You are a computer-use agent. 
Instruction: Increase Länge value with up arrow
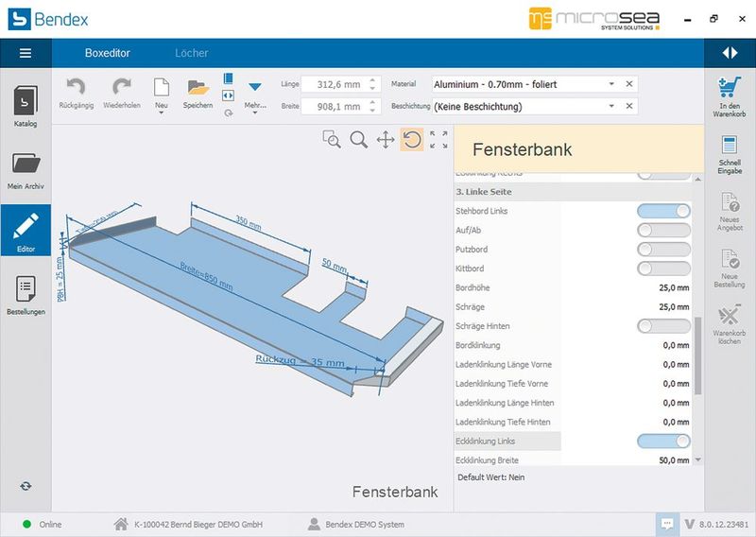[x=372, y=80]
